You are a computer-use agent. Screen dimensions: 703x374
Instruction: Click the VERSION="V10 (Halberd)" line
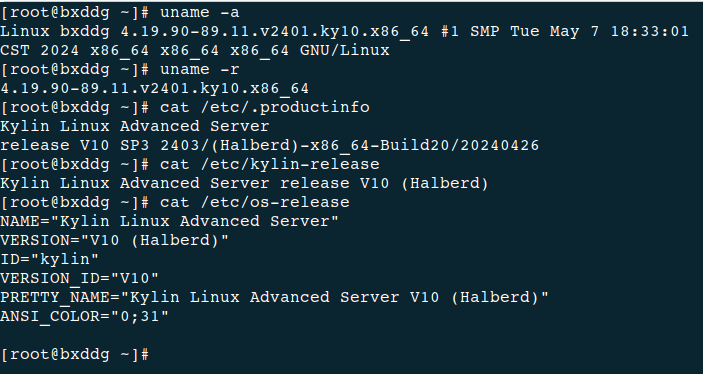(114, 240)
